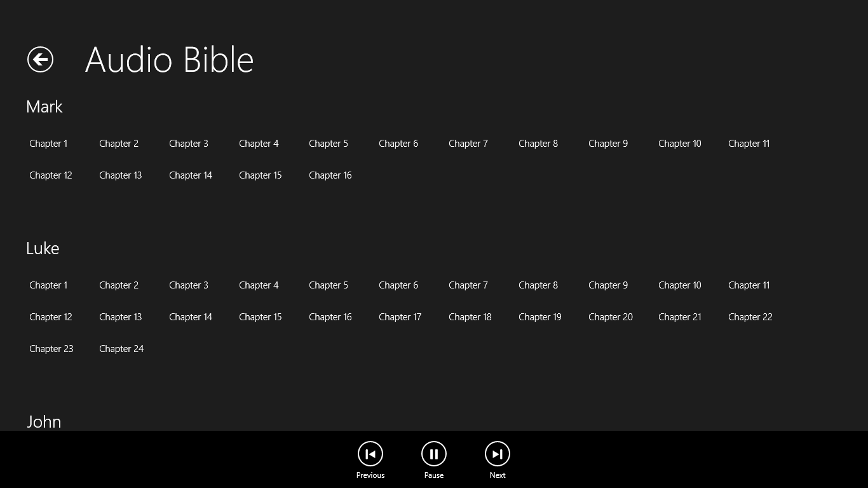
Task: Select Chapter 11 in Mark row
Action: (749, 144)
